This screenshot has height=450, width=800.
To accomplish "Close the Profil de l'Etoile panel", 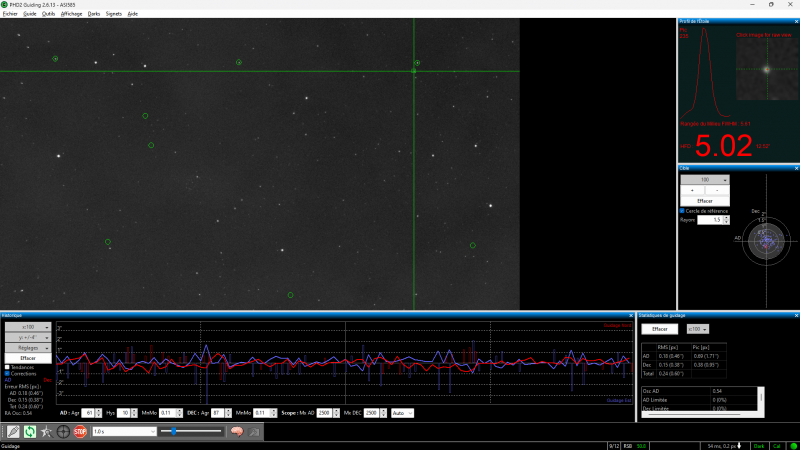I will pos(796,21).
